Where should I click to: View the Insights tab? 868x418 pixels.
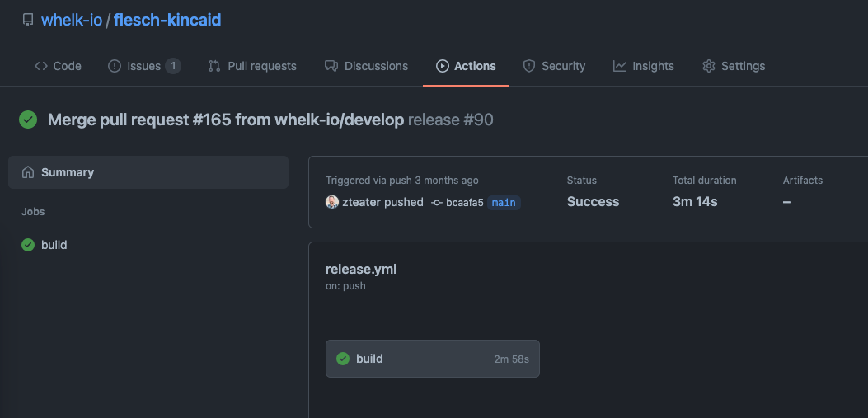point(643,66)
